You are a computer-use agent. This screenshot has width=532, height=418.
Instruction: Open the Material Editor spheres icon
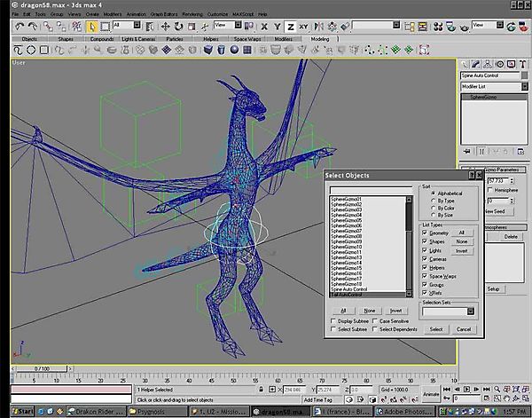point(438,26)
